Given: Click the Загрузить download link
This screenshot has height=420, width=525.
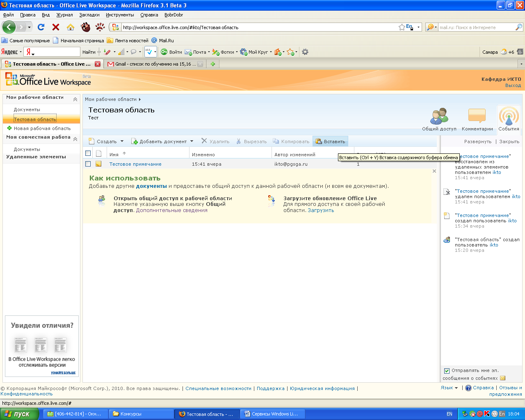Looking at the screenshot, I should (x=321, y=210).
